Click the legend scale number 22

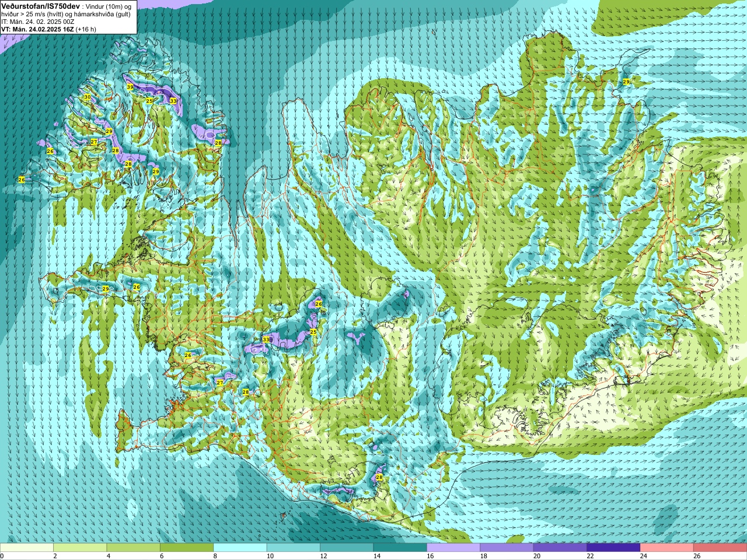pos(591,556)
